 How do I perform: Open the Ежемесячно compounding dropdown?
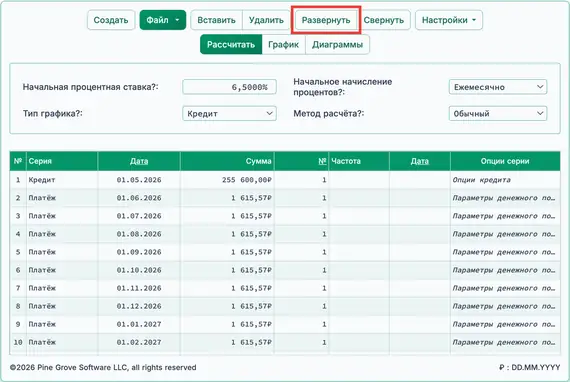[x=498, y=87]
